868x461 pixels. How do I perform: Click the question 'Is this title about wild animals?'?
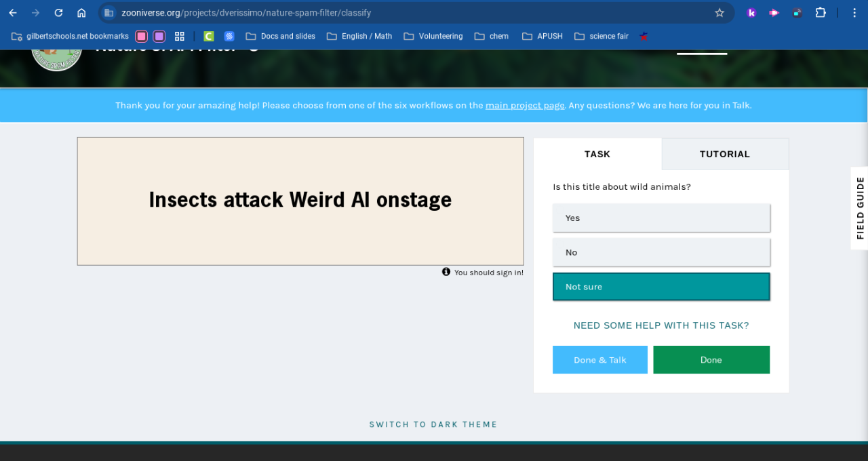622,187
